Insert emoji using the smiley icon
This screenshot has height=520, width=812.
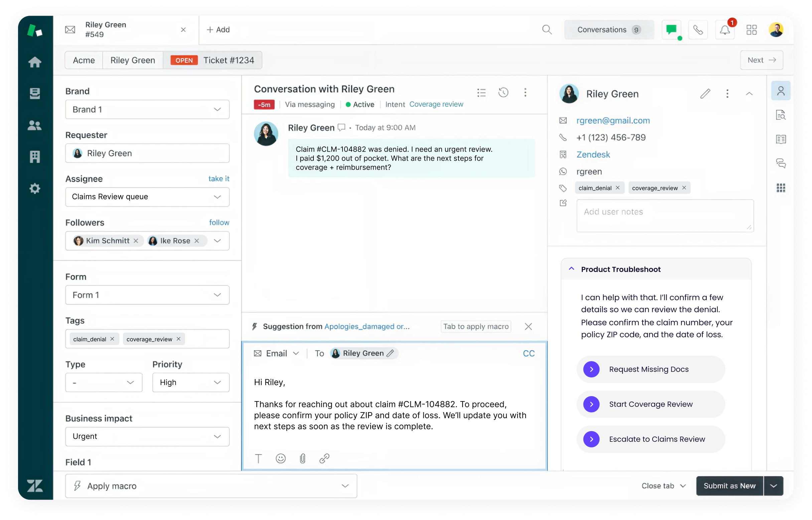tap(280, 458)
